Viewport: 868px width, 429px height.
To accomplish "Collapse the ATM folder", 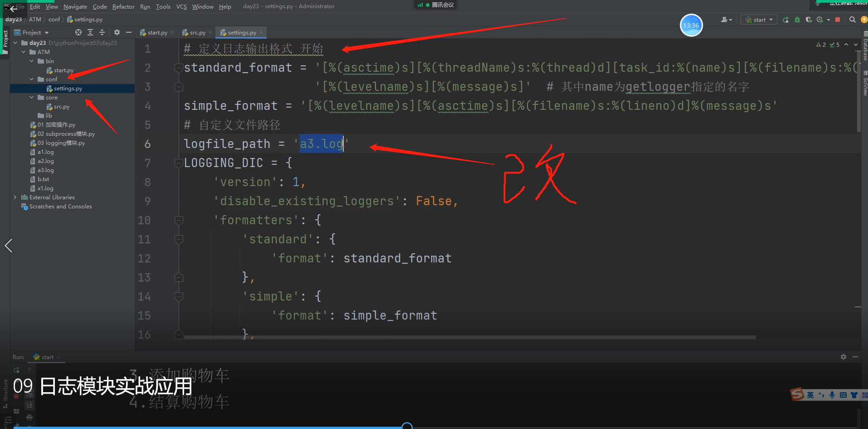I will point(24,52).
